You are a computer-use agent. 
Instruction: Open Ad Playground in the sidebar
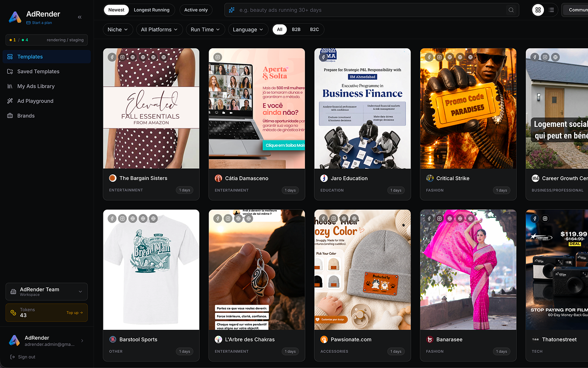[x=46, y=101]
